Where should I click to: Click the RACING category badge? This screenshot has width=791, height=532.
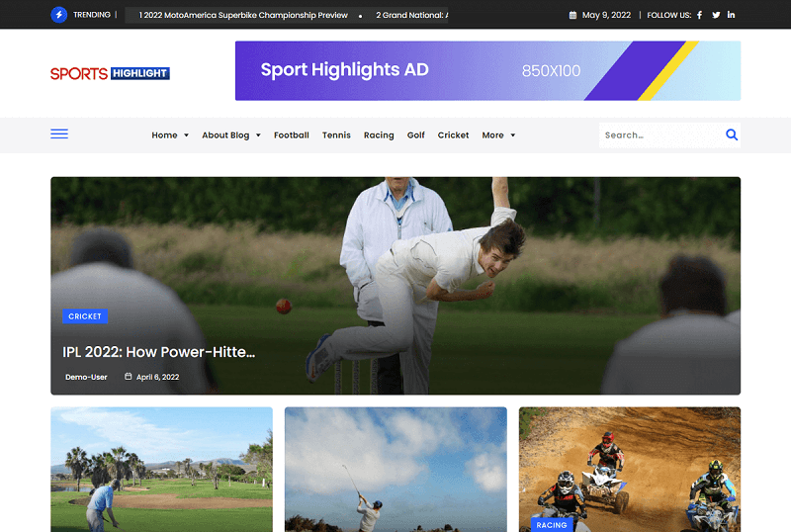click(552, 525)
